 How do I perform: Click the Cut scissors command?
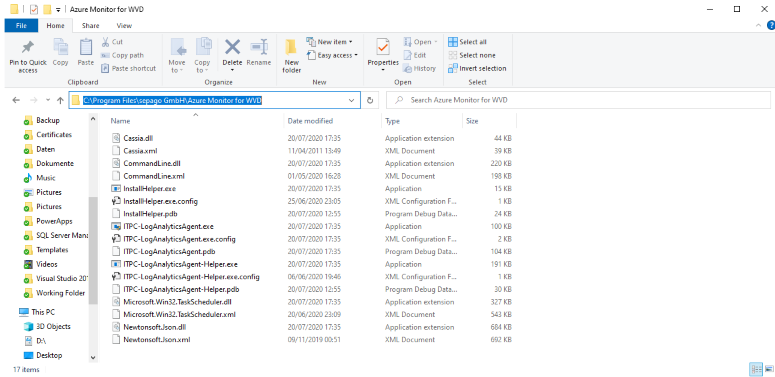[x=112, y=42]
